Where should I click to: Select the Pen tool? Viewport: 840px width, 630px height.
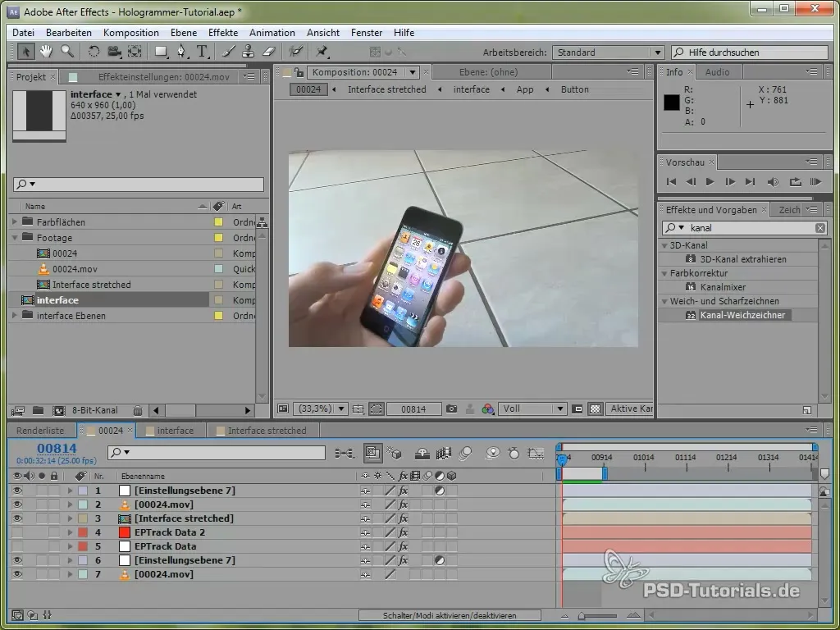tap(181, 52)
